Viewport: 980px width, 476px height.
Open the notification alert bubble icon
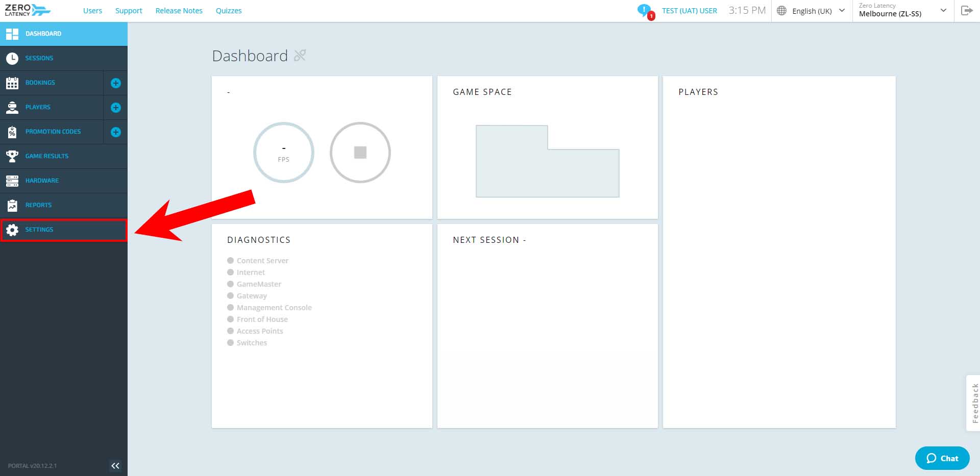pyautogui.click(x=645, y=11)
